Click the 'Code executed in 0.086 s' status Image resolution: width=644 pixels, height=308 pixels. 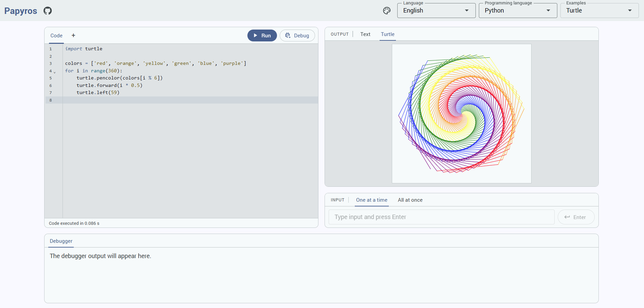tap(74, 223)
